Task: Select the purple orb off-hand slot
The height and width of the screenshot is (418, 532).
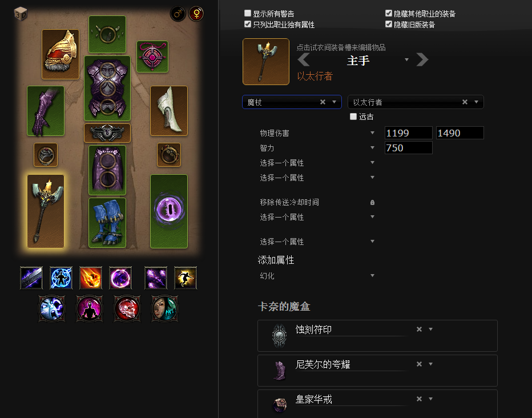Action: tap(169, 211)
